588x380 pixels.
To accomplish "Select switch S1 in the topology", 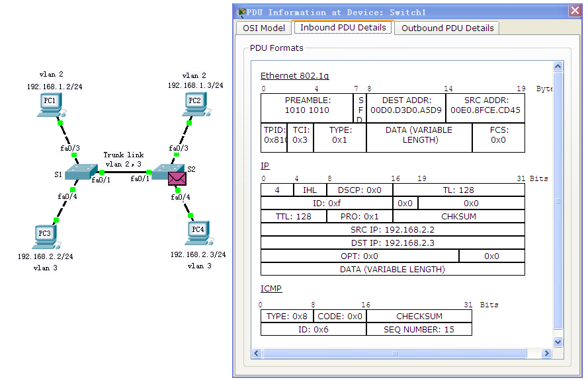I will click(81, 172).
